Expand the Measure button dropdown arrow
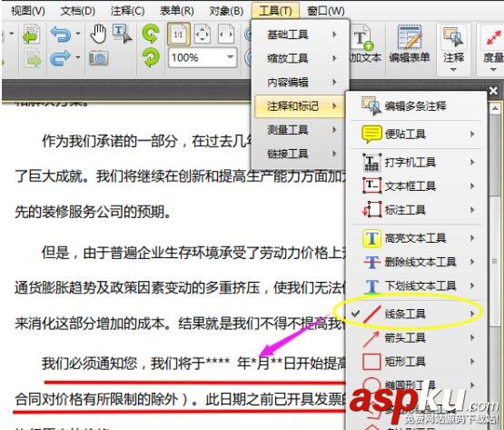Viewport: 504px width, 430px height. (493, 70)
